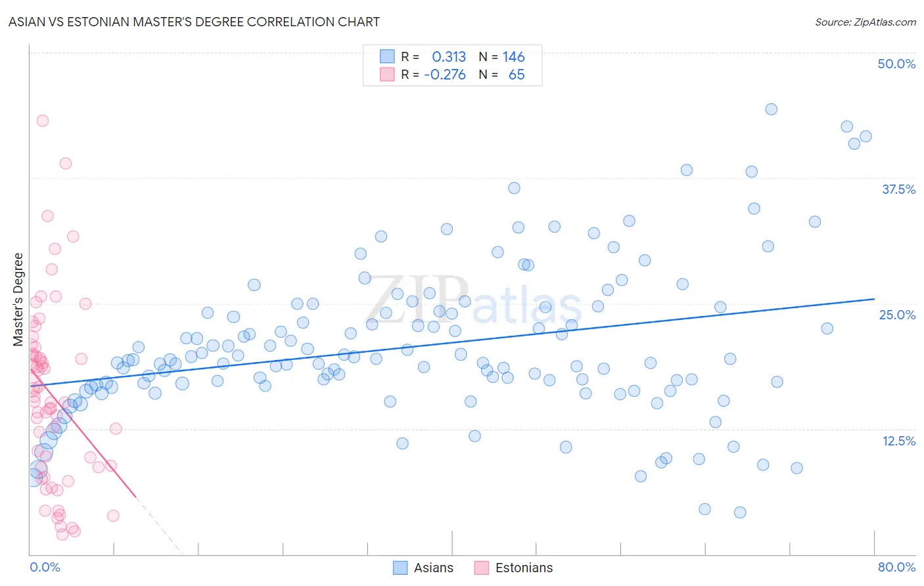Click the highest pink Estonian data point

coord(43,120)
